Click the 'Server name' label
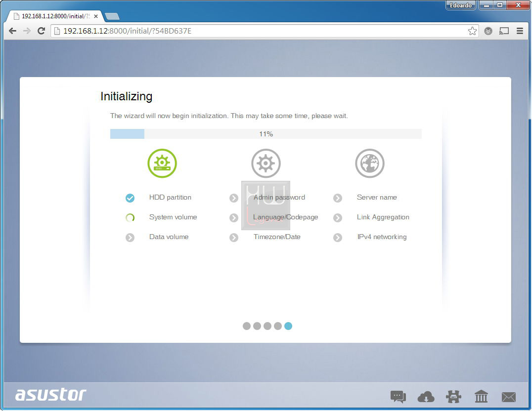This screenshot has height=411, width=532. (x=377, y=198)
